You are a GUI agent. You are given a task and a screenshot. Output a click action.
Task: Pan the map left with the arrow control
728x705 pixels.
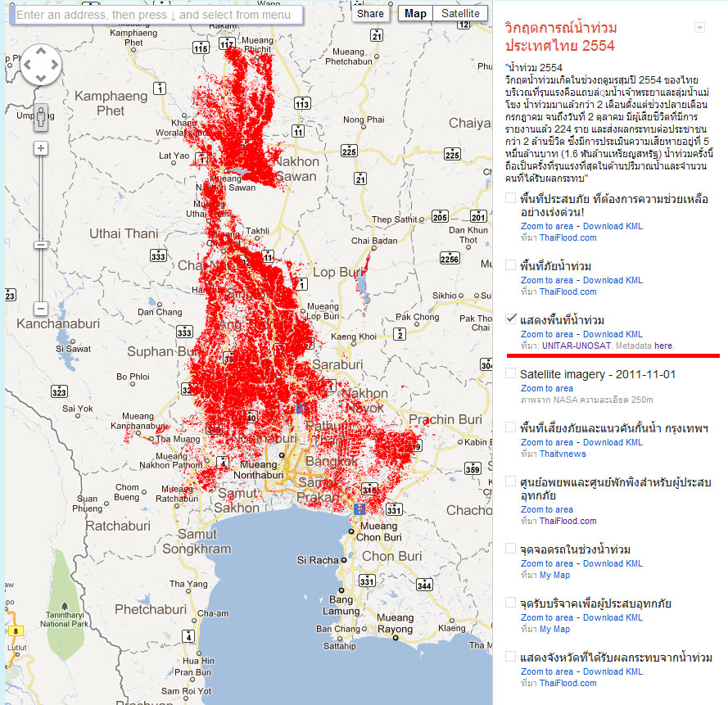[x=27, y=65]
